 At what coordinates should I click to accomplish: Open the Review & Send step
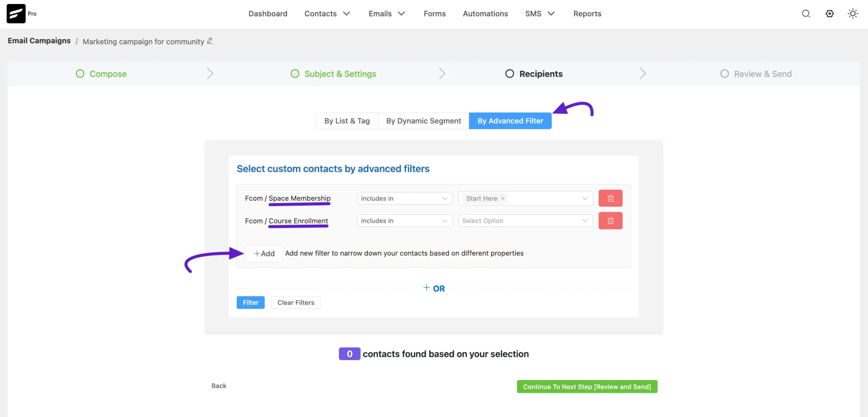762,74
